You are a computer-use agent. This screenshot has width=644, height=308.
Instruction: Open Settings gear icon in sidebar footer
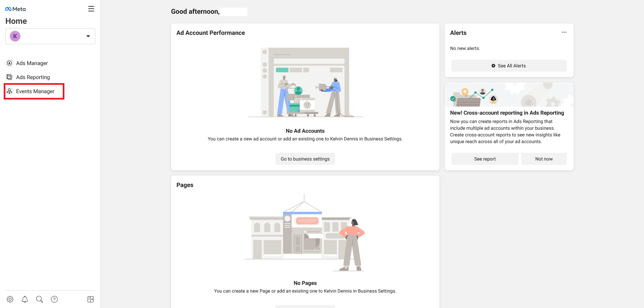[10, 299]
